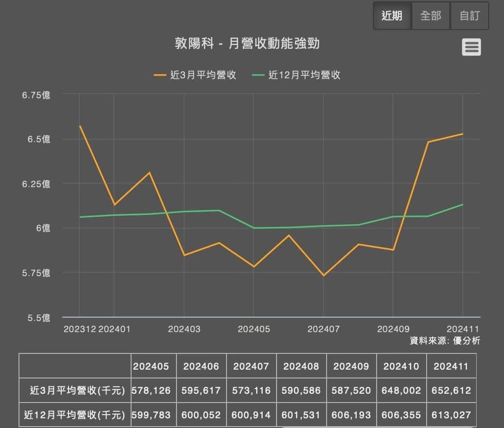
Task: Click the 資料來源: 優分析 credit text
Action: pyautogui.click(x=445, y=340)
